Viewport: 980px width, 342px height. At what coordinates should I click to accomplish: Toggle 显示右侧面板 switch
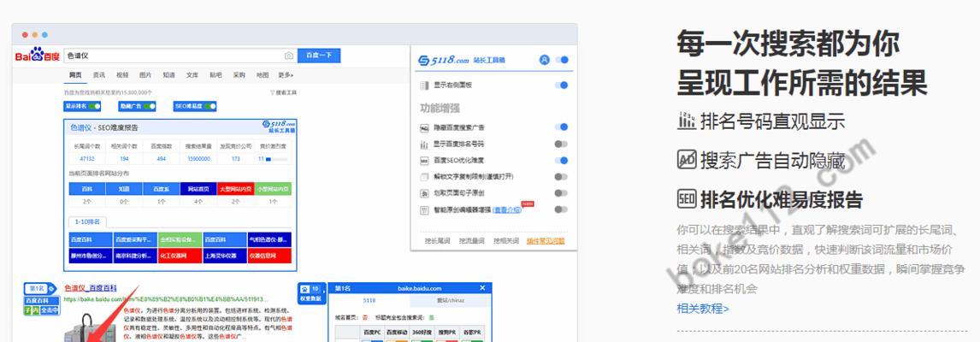[561, 85]
